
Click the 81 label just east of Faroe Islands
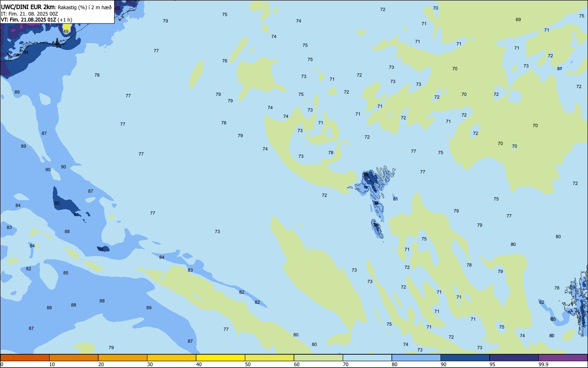396,199
